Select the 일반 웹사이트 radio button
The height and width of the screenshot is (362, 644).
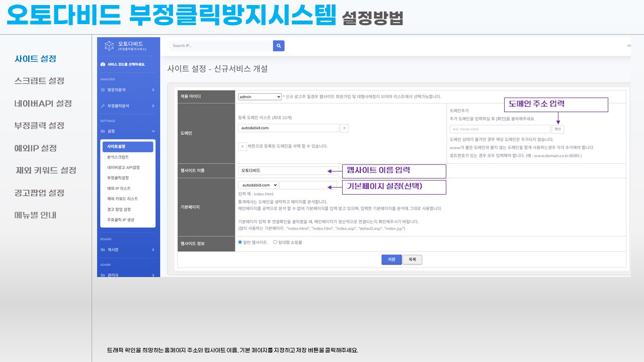coord(240,242)
